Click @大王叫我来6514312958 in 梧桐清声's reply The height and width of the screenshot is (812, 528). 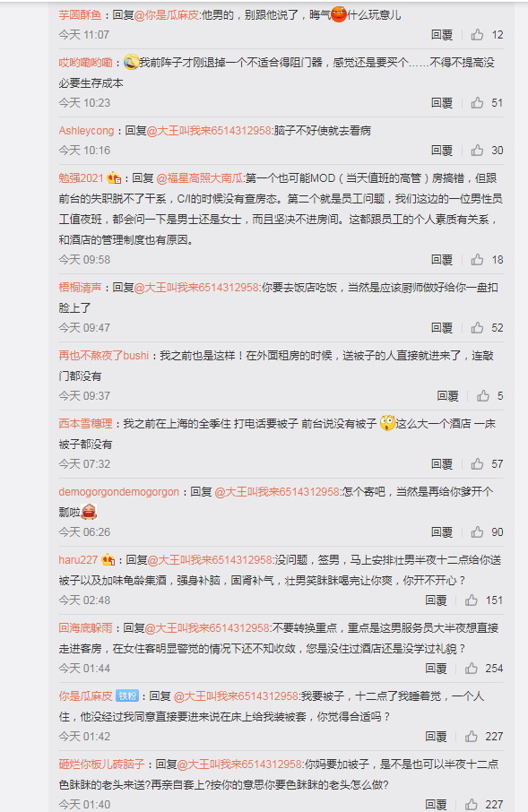[x=196, y=288]
